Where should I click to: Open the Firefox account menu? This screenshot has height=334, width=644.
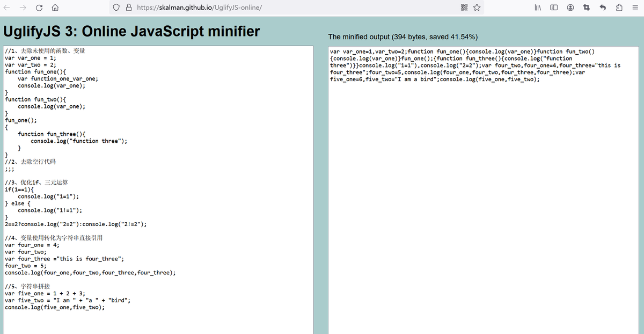point(570,8)
